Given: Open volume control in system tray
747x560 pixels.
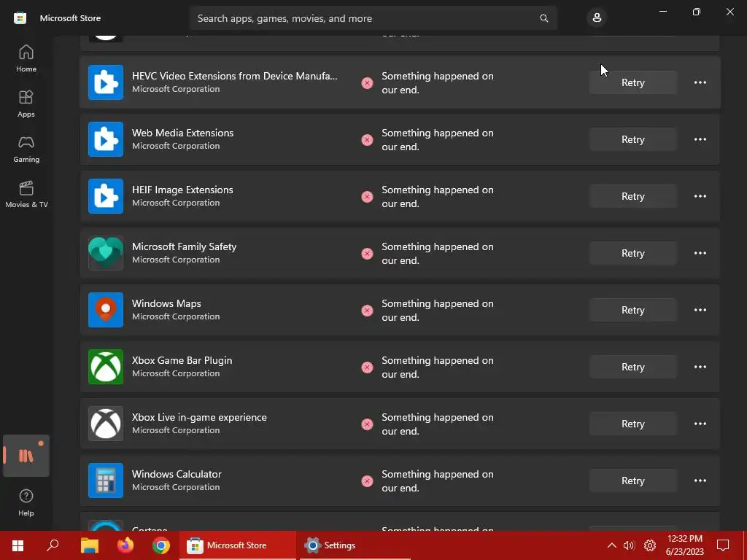Looking at the screenshot, I should [629, 545].
